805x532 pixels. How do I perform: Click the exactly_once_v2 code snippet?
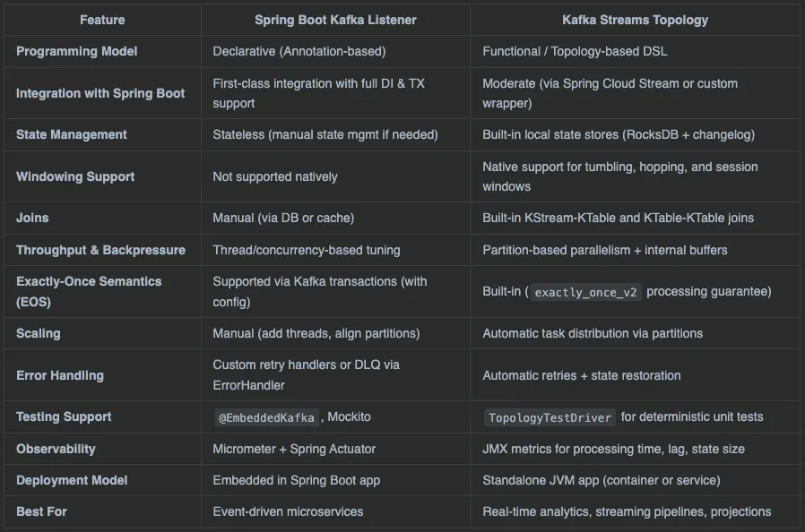coord(585,292)
